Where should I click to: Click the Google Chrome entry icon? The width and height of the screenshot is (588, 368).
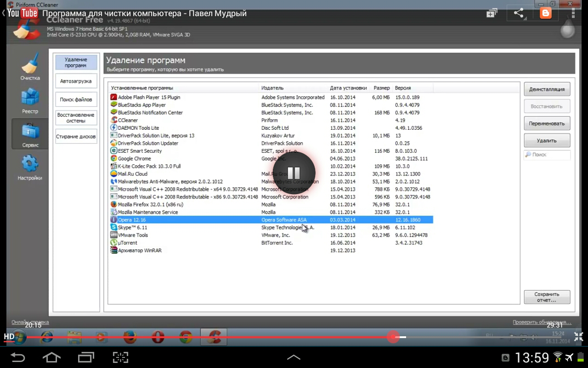[x=114, y=159]
